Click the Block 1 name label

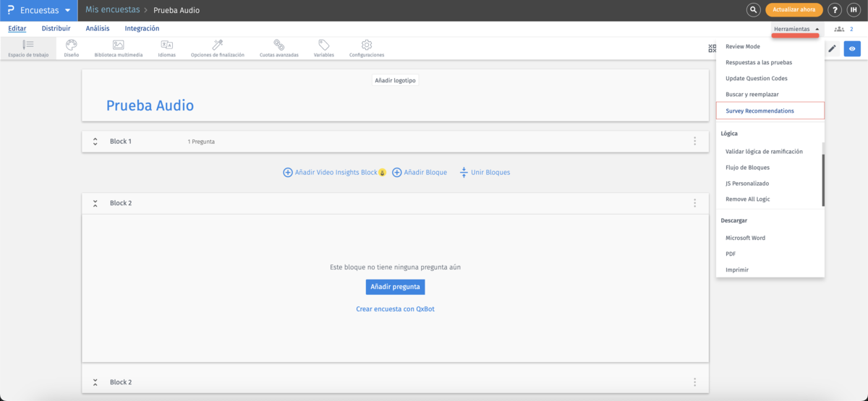point(121,142)
